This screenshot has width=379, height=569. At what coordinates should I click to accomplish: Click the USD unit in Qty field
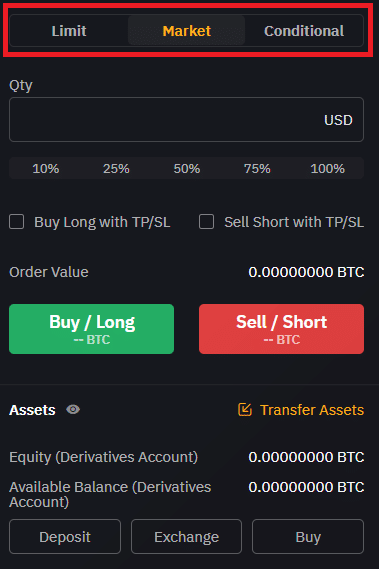[x=338, y=120]
